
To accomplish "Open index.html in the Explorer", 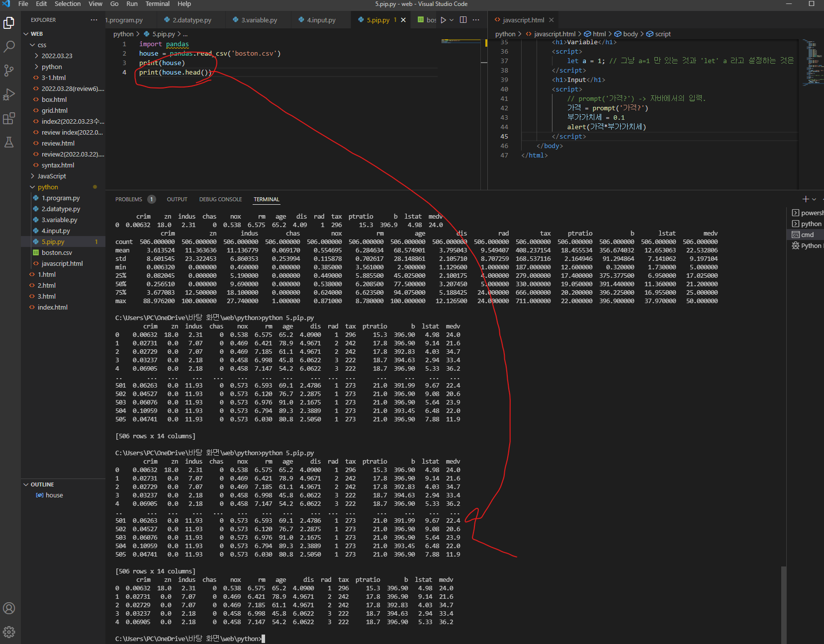I will (52, 308).
